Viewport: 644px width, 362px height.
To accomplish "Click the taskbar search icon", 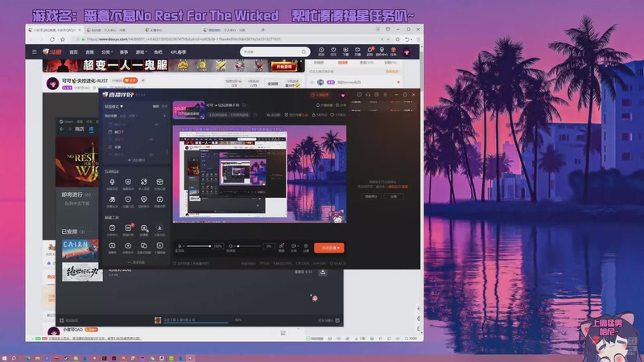I will tap(14, 358).
